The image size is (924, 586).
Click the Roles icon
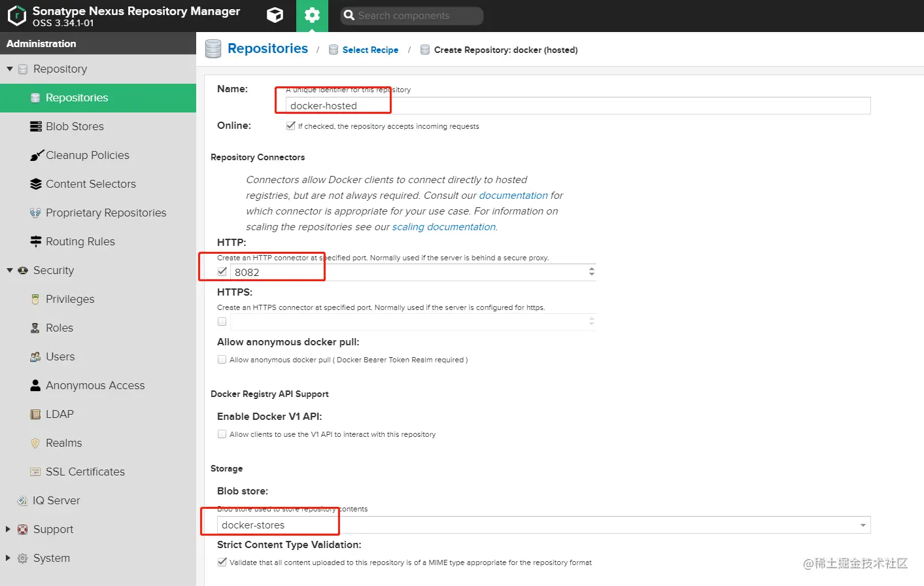coord(36,328)
